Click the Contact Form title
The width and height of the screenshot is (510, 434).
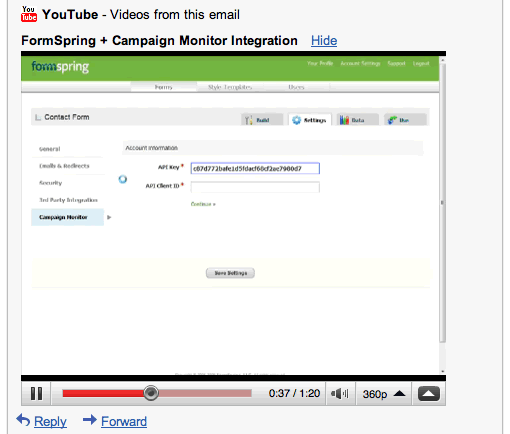click(67, 117)
